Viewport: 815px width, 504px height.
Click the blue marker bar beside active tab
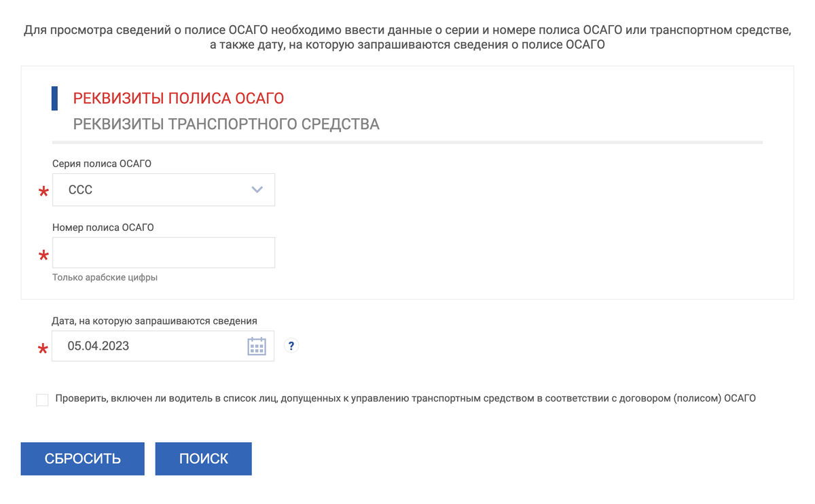point(55,98)
